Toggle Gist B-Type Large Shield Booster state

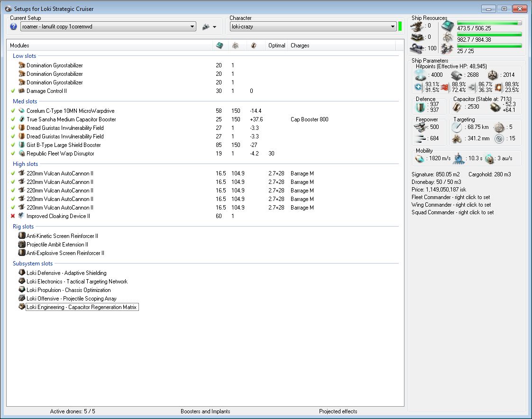tap(13, 145)
